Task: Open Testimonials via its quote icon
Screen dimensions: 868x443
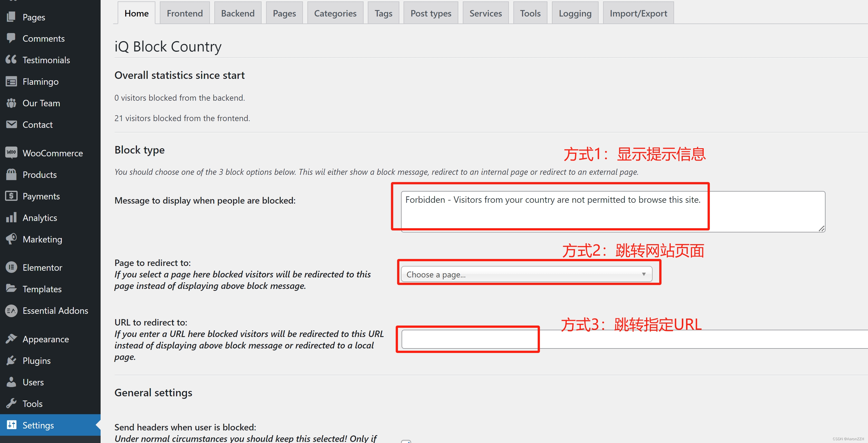Action: click(x=11, y=60)
